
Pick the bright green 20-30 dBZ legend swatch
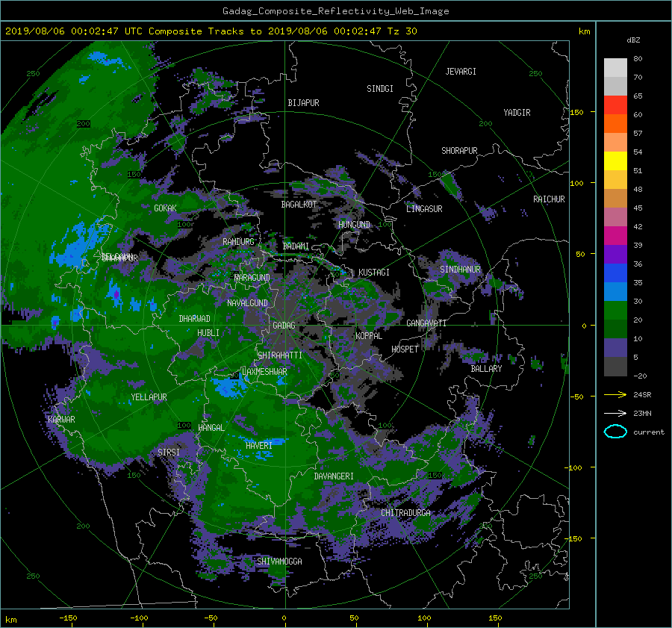tap(615, 310)
